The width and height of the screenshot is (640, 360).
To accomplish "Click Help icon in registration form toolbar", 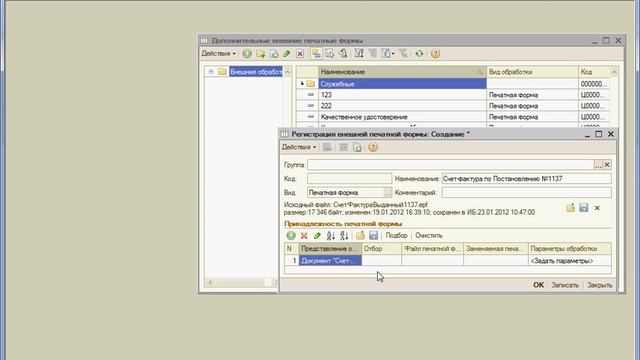I will [x=373, y=147].
